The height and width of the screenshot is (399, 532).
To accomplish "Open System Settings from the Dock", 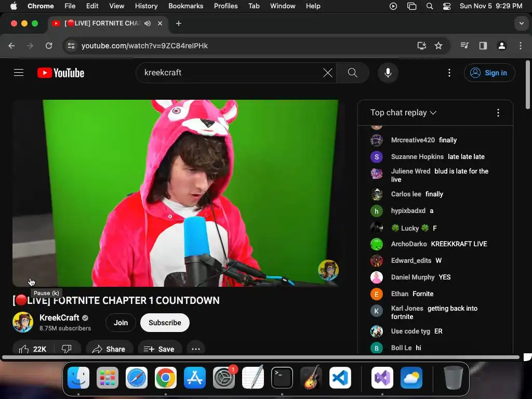I will click(x=224, y=378).
